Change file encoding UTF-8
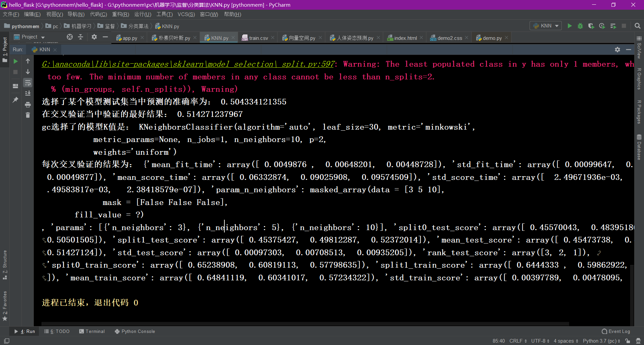Image resolution: width=644 pixels, height=345 pixels. click(540, 341)
